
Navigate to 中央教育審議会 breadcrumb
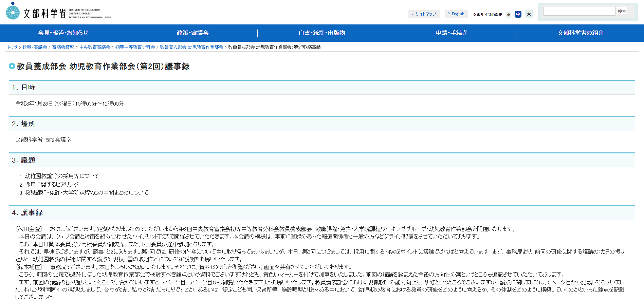[x=95, y=48]
